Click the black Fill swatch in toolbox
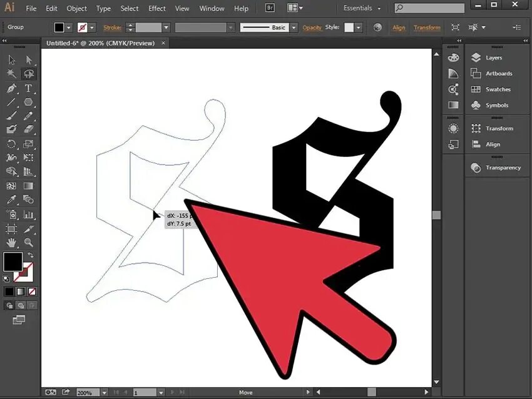Image resolution: width=532 pixels, height=399 pixels. coord(13,261)
